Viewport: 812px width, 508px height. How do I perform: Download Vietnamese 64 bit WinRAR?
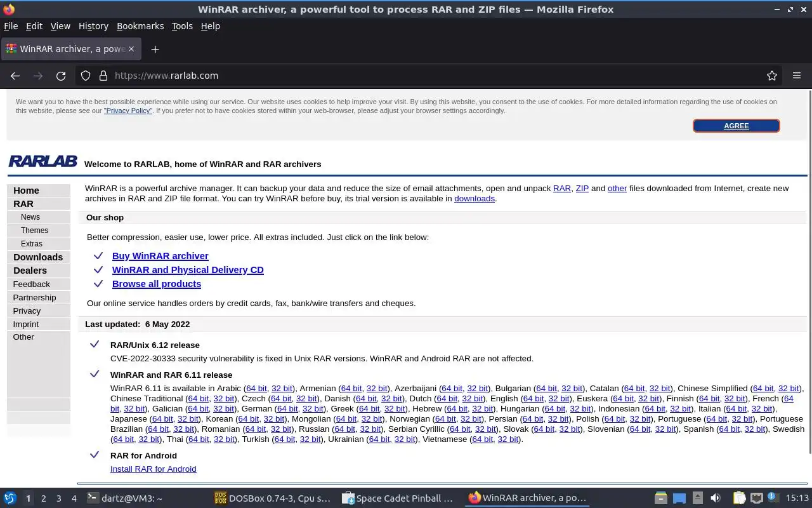(483, 439)
